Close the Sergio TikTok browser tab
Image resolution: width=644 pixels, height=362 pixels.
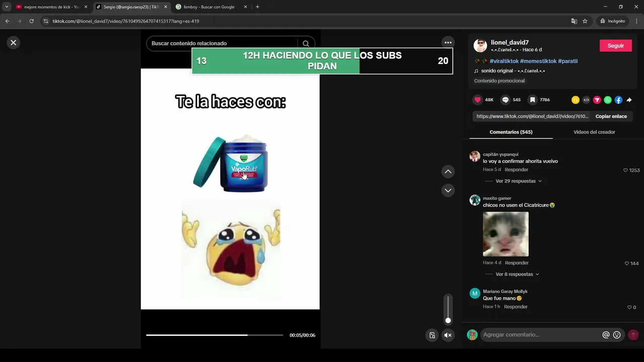coord(166,7)
